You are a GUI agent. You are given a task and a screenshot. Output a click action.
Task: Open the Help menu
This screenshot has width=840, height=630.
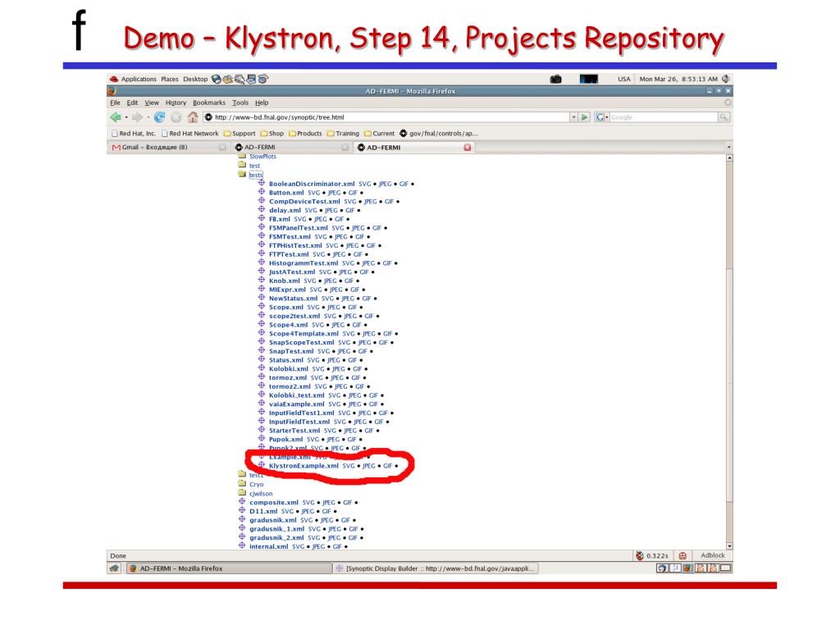pos(262,103)
